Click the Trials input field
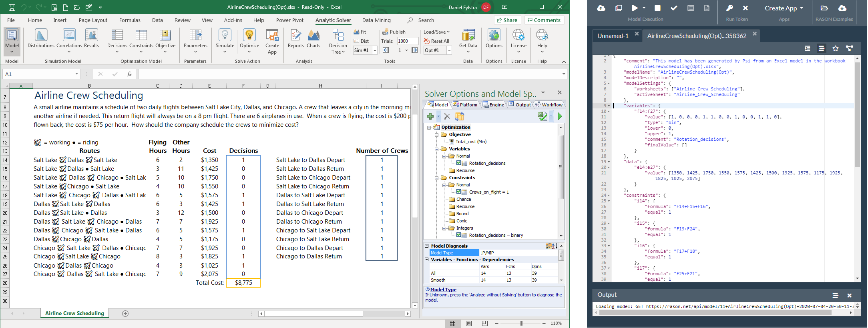 point(407,41)
